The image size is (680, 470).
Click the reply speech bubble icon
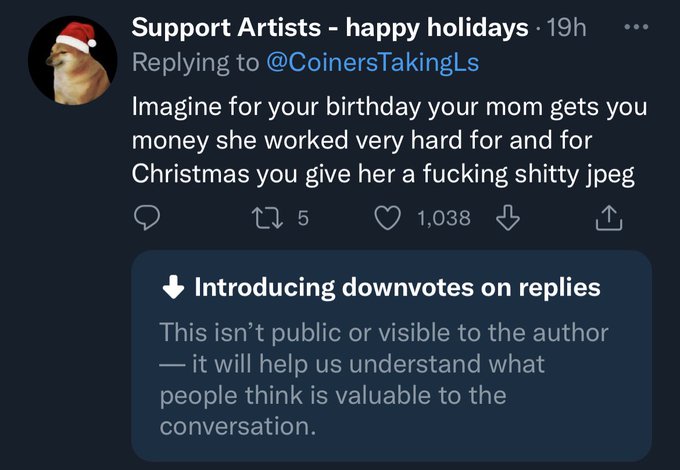[x=146, y=217]
